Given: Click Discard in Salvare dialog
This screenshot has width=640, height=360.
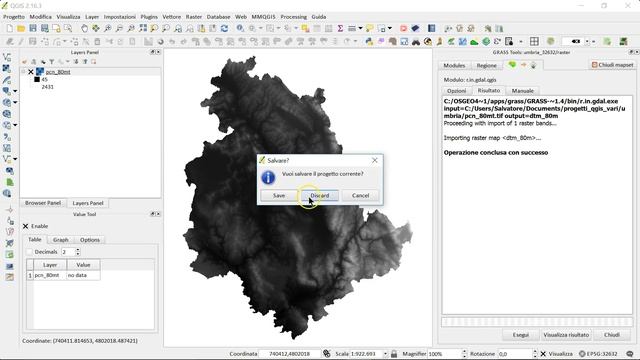Looking at the screenshot, I should 320,196.
